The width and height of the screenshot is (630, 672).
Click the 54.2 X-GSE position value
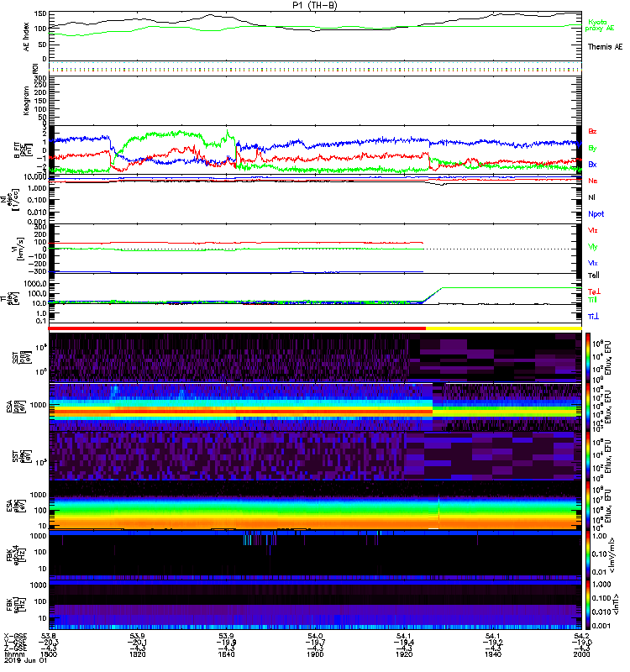click(581, 637)
